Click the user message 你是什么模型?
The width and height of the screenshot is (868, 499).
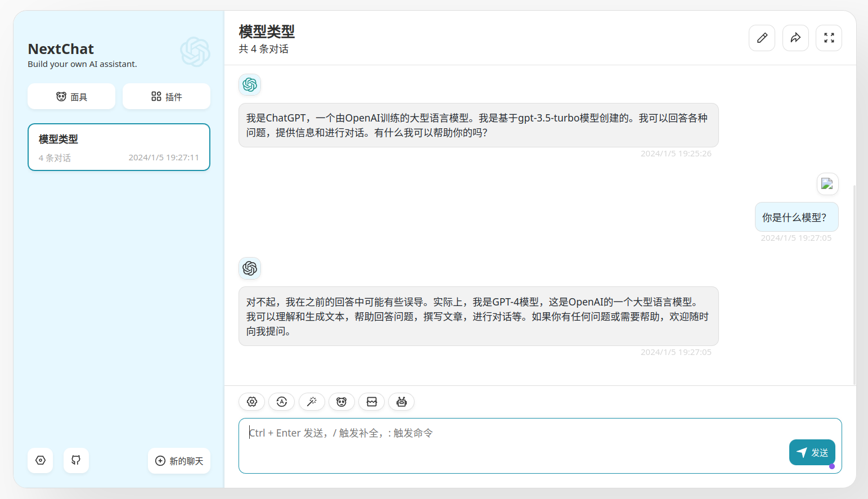(797, 217)
